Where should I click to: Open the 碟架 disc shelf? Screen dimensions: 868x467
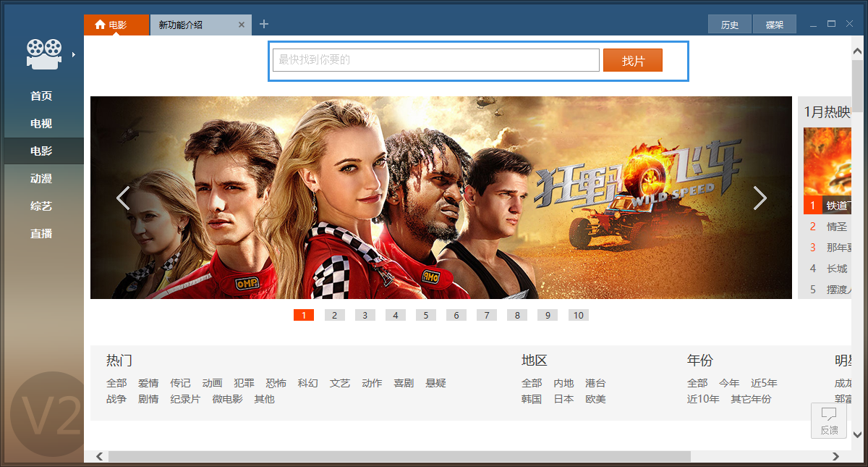pyautogui.click(x=774, y=24)
